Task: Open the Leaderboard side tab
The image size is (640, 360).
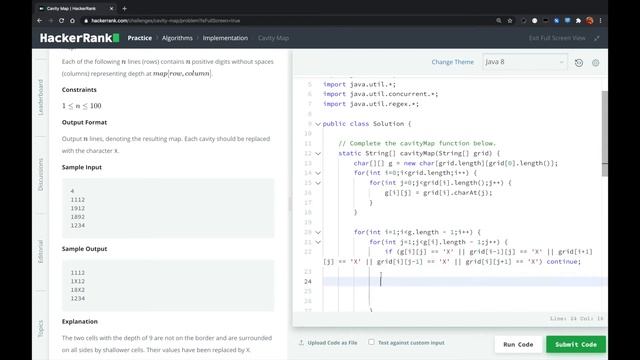Action: pyautogui.click(x=40, y=97)
